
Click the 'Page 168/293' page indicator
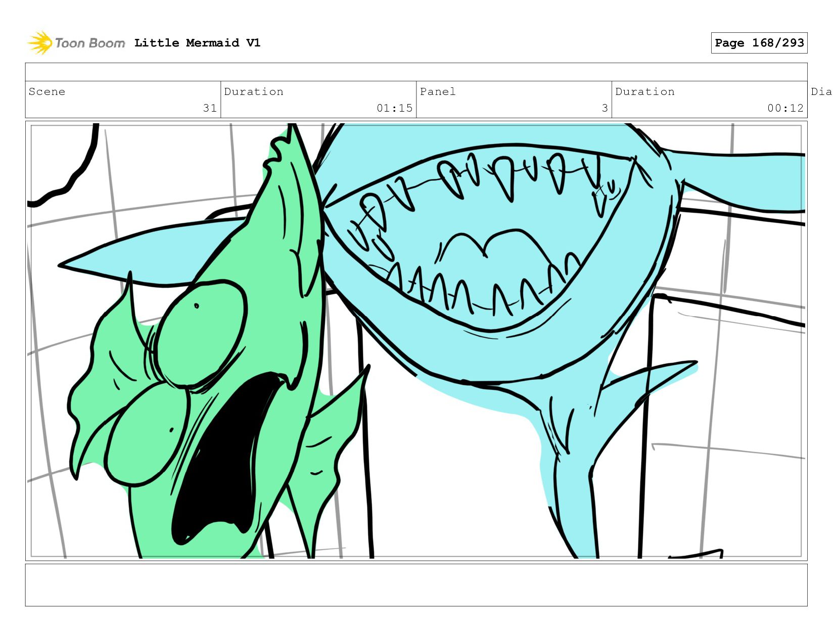pos(759,43)
